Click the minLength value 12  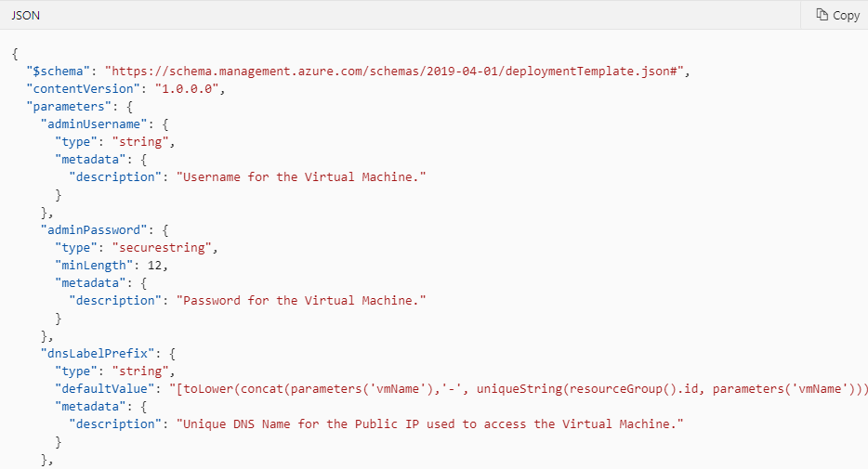tap(154, 266)
